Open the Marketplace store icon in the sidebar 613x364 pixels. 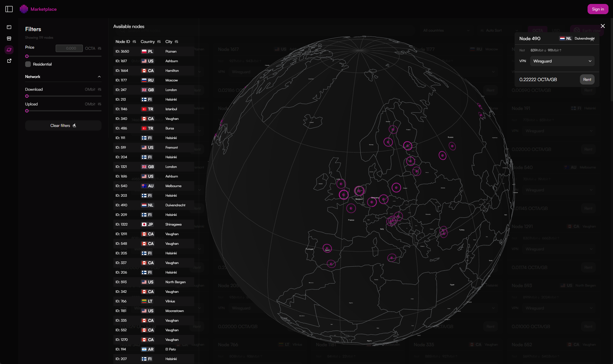tap(9, 38)
